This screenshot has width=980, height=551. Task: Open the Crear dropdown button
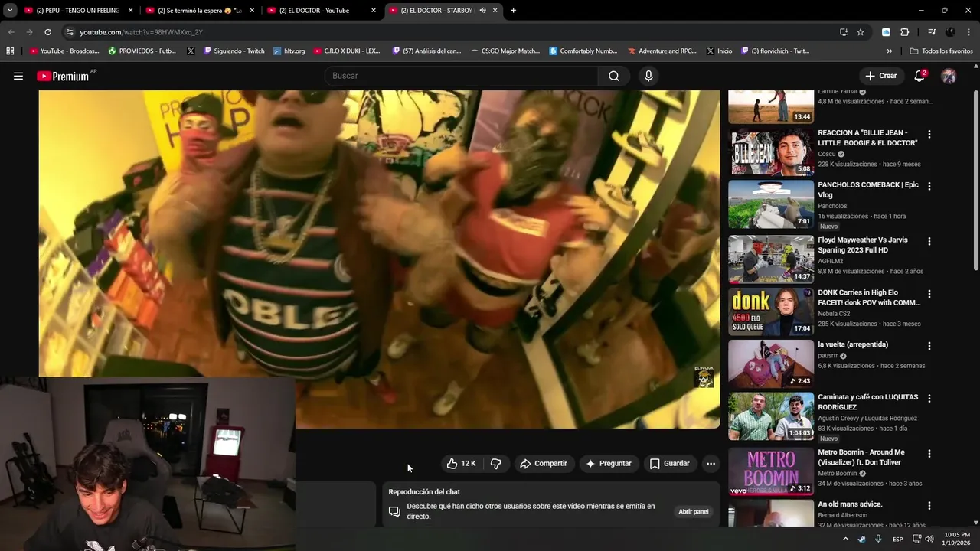click(x=880, y=76)
